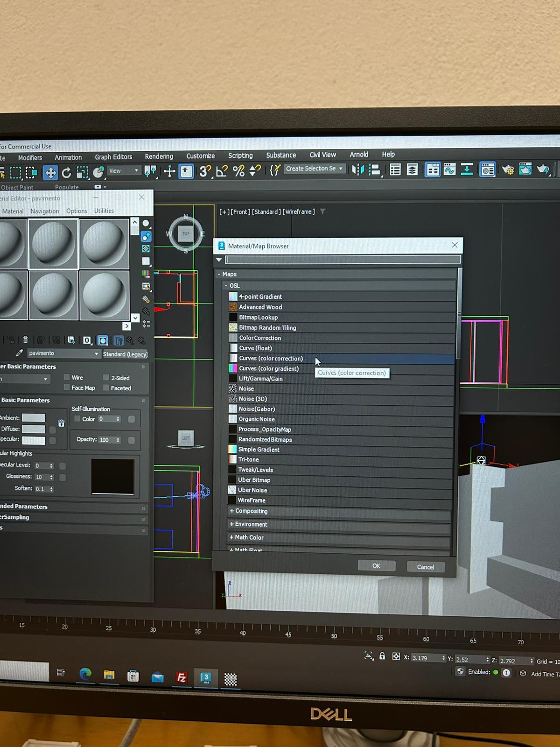This screenshot has width=560, height=747.
Task: Click the Diffuse map slot button
Action: click(x=53, y=430)
